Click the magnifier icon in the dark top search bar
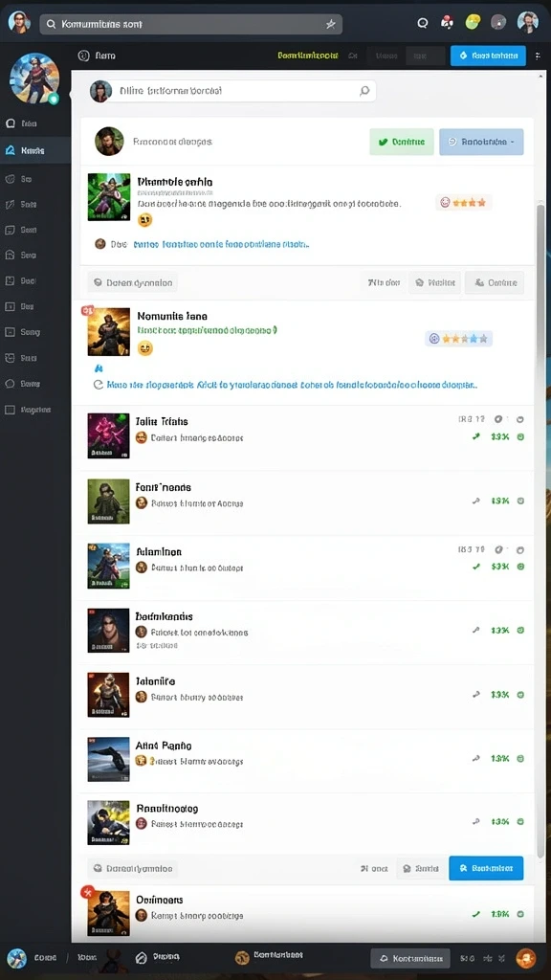Image resolution: width=551 pixels, height=980 pixels. [52, 24]
